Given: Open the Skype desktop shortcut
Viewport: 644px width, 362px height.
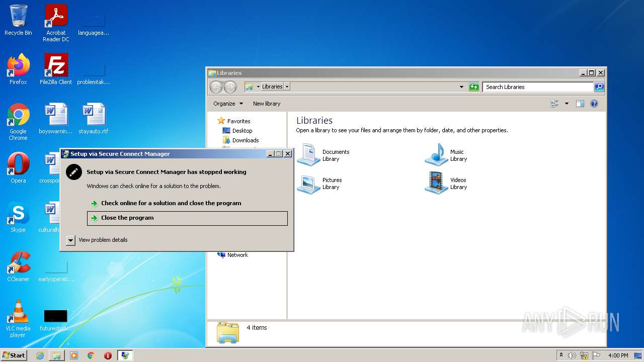Looking at the screenshot, I should (18, 217).
